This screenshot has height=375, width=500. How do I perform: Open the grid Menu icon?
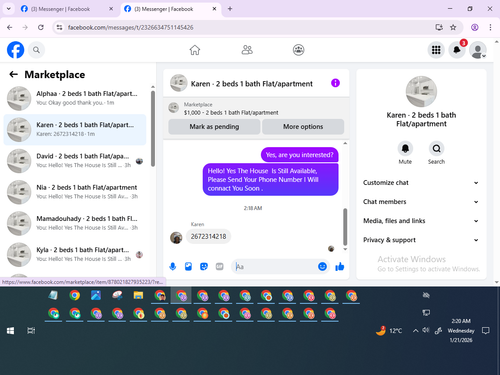pos(436,50)
